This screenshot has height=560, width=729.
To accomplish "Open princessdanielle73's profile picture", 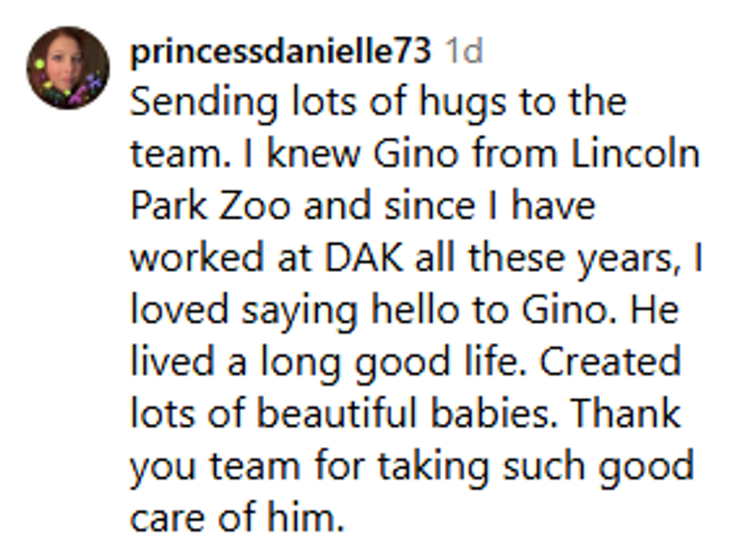I will (68, 68).
